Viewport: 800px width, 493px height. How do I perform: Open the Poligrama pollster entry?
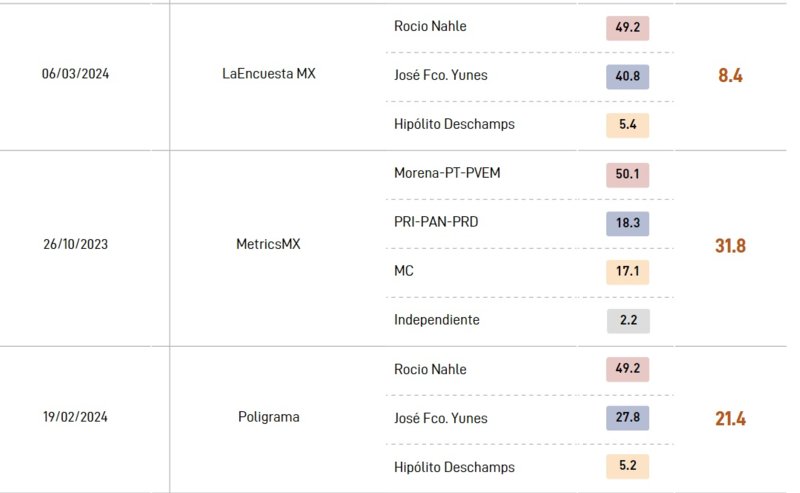pos(269,417)
